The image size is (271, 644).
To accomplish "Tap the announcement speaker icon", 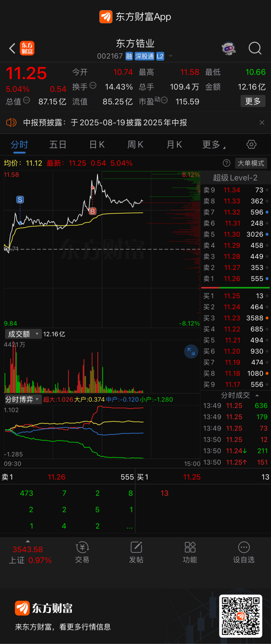I will [x=11, y=122].
